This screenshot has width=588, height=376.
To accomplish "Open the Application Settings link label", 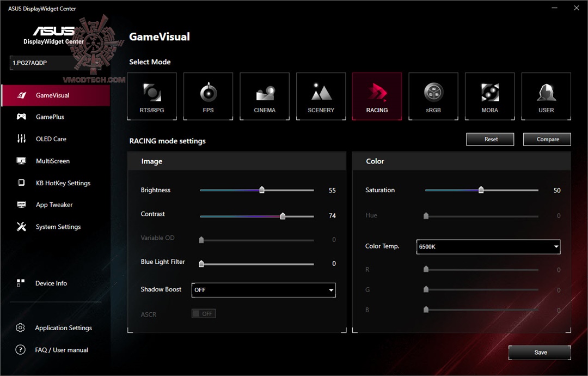I will pos(63,328).
